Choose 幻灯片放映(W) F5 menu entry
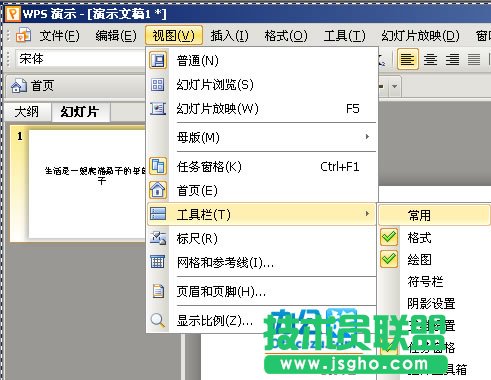This screenshot has height=380, width=491. 262,109
